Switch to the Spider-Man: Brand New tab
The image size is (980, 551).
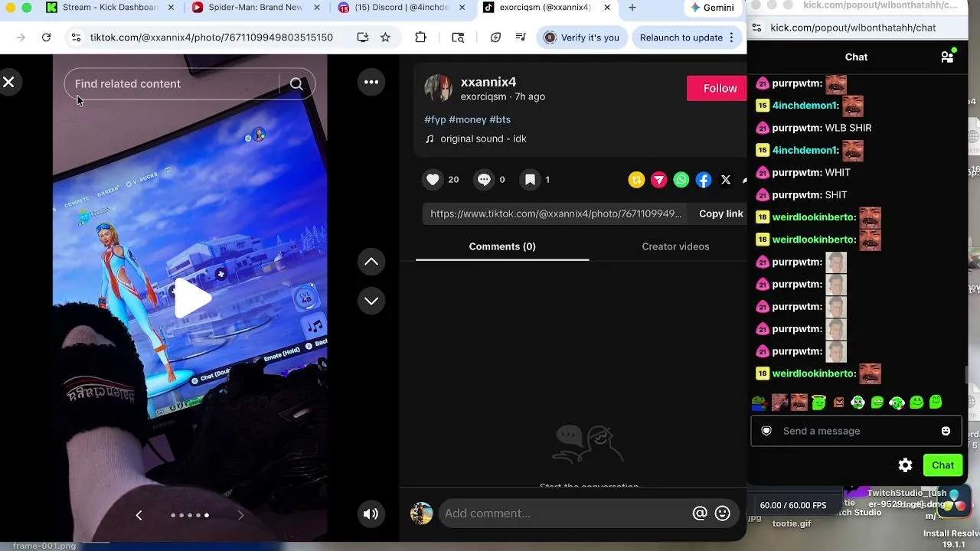tap(256, 8)
